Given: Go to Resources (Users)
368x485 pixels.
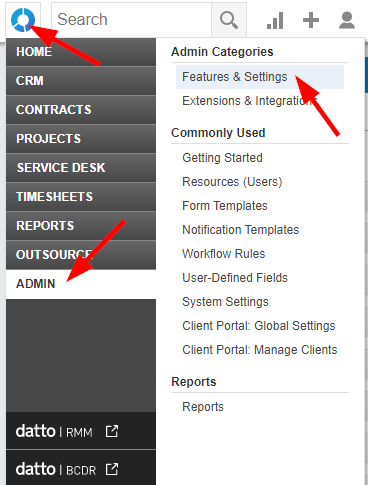Looking at the screenshot, I should coord(232,182).
